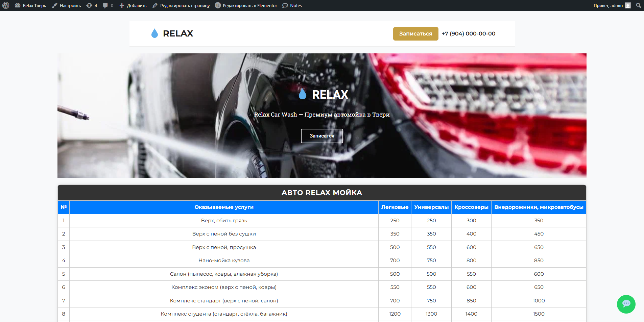Select the Нано-мойка кузова table row
Viewport: 644px width, 322px height.
[x=224, y=261]
